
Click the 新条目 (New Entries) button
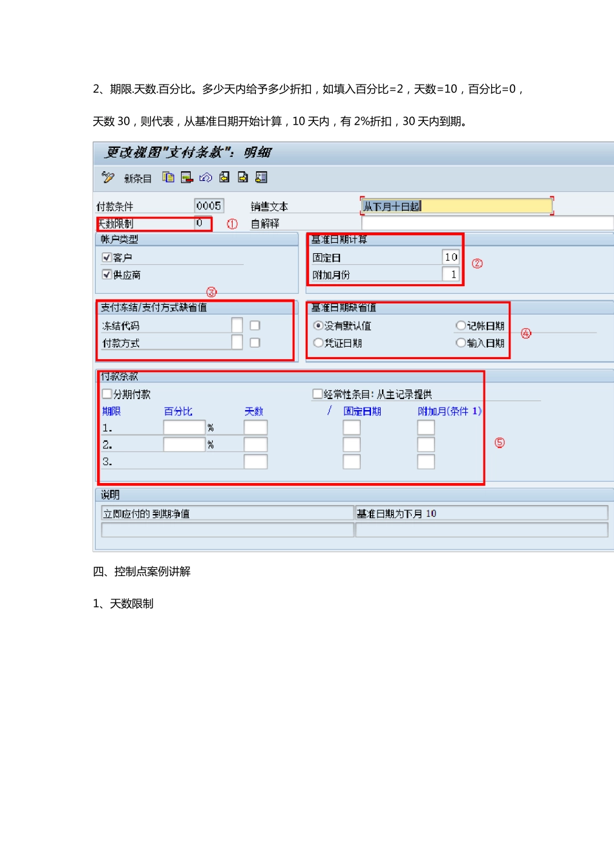point(138,178)
